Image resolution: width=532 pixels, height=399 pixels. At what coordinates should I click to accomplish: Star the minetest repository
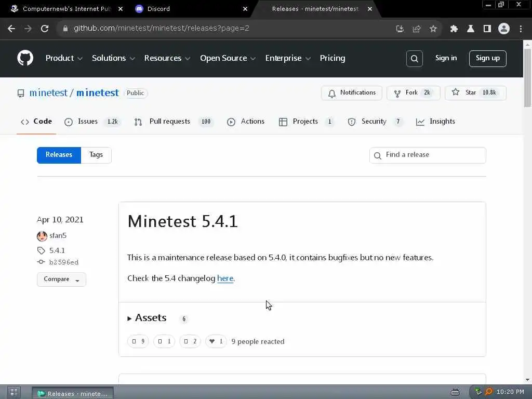(x=475, y=93)
